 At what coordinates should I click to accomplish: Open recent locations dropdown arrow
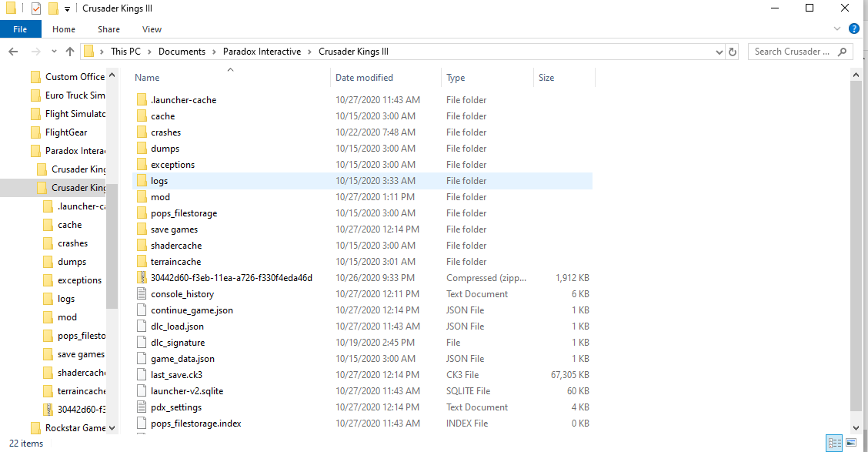click(52, 52)
